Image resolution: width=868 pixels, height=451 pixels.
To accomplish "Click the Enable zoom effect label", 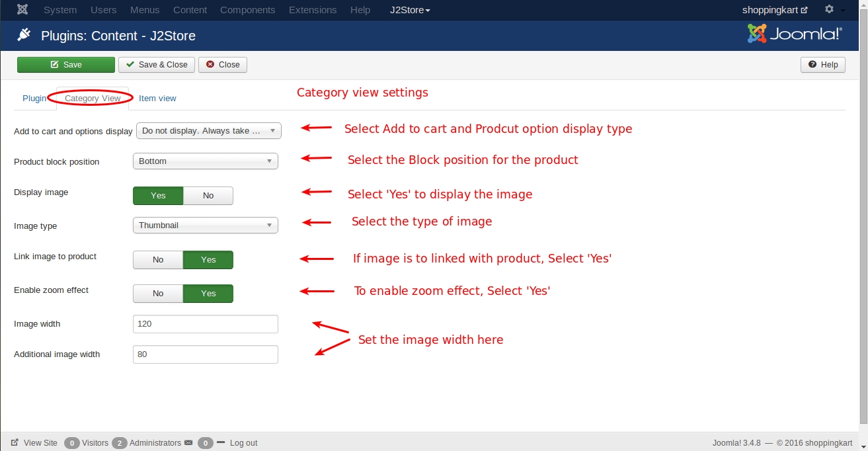I will click(51, 290).
